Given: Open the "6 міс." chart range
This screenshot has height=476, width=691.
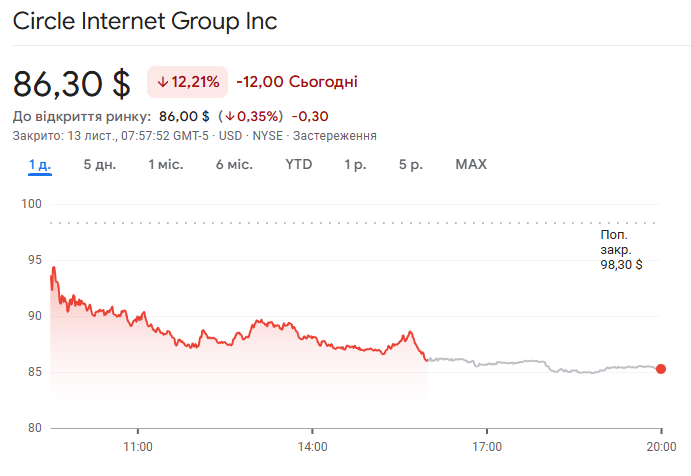Looking at the screenshot, I should pyautogui.click(x=234, y=164).
